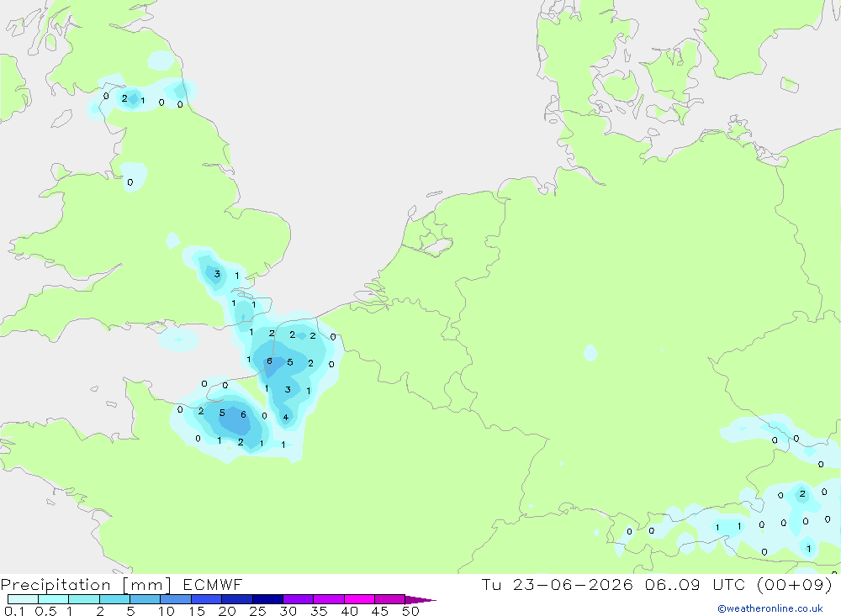Viewport: 841px width, 616px height.
Task: Select the 1–2 mm legend color swatch
Action: pos(84,599)
